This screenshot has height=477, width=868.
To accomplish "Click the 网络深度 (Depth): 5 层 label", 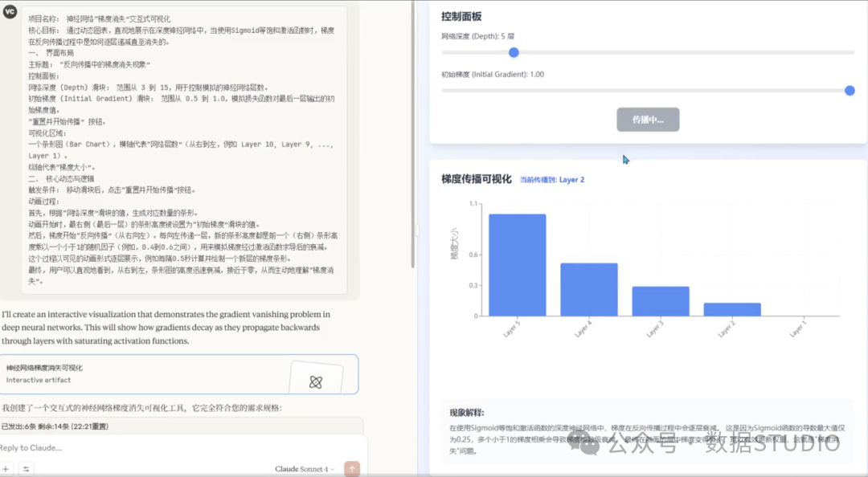I will pyautogui.click(x=477, y=36).
